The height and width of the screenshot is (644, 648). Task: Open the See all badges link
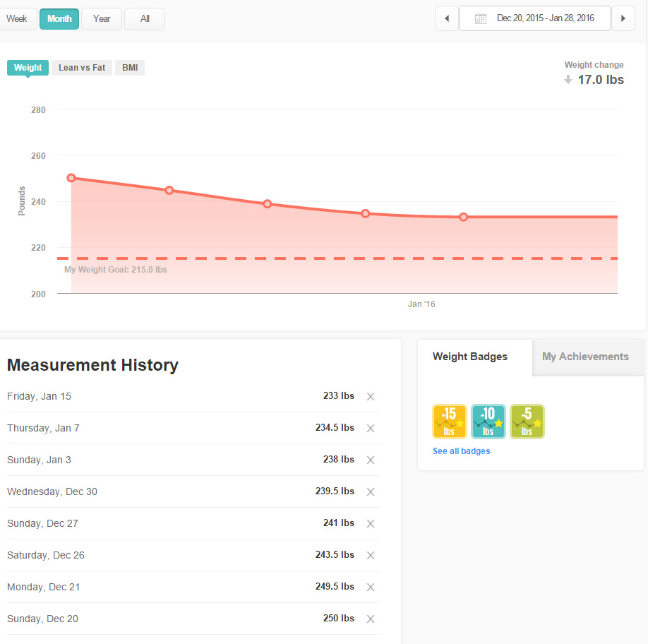coord(461,451)
